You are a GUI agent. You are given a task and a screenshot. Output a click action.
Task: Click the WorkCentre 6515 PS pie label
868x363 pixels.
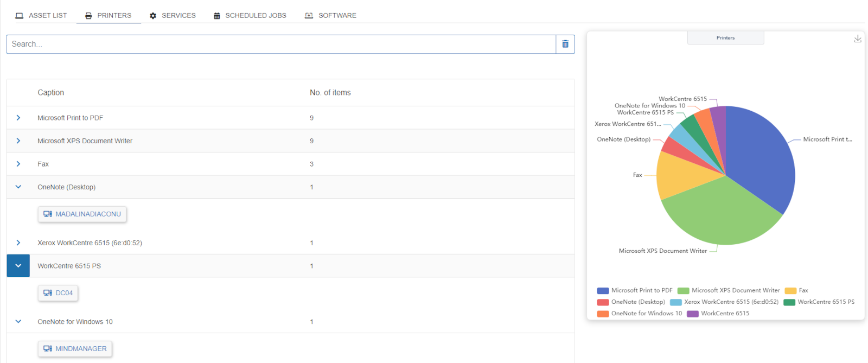[x=646, y=113]
